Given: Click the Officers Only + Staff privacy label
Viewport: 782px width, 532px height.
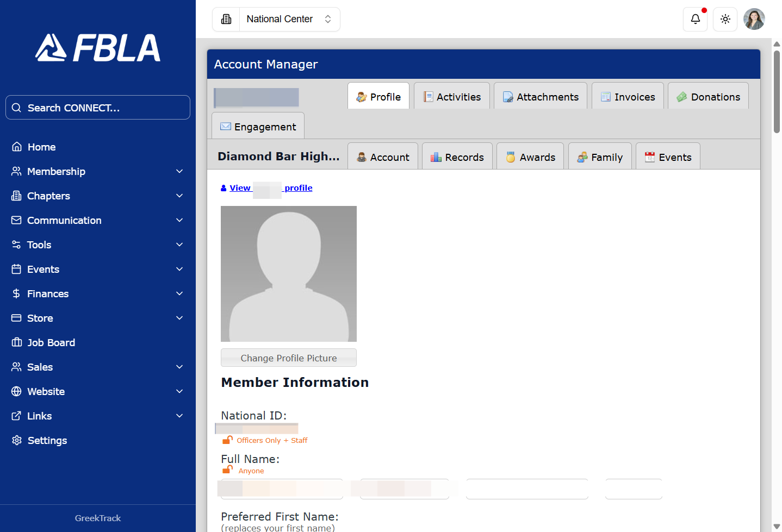Looking at the screenshot, I should [x=272, y=440].
